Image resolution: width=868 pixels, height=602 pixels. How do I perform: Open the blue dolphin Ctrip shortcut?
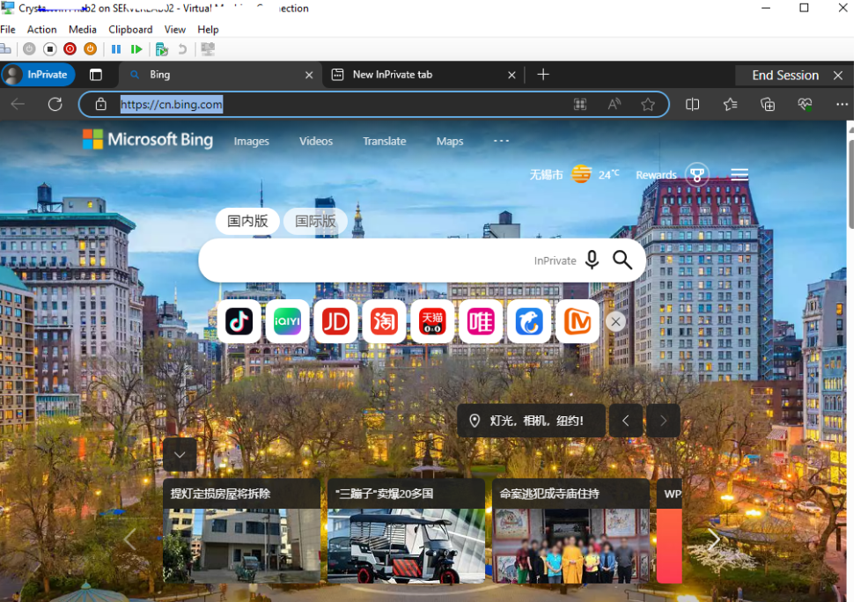[529, 321]
